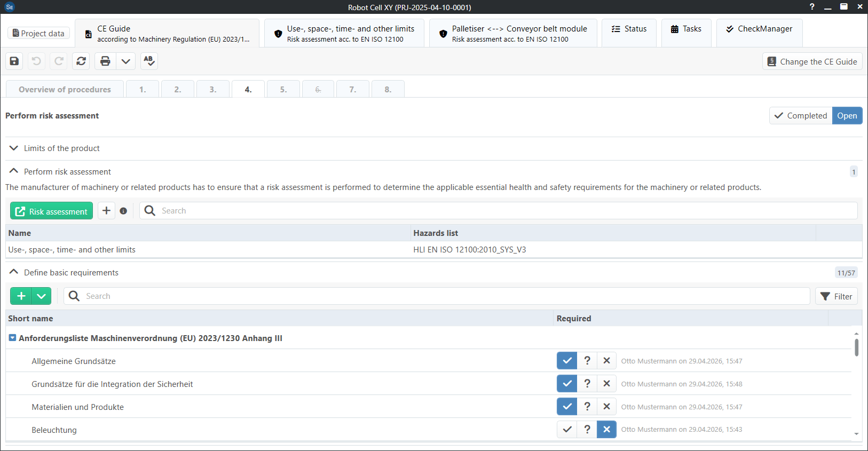The height and width of the screenshot is (451, 868).
Task: Select procedure step 1. tab
Action: pyautogui.click(x=143, y=89)
